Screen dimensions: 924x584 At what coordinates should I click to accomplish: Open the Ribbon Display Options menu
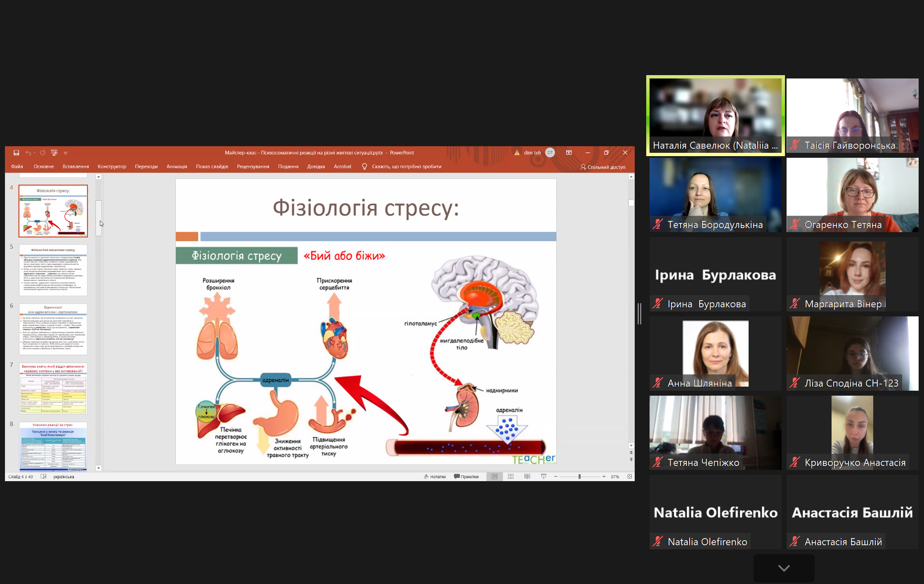(x=569, y=153)
